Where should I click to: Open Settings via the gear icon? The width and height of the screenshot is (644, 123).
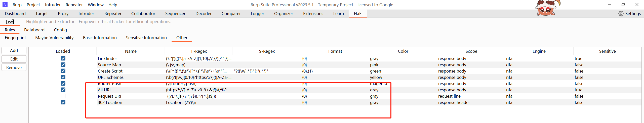tap(621, 14)
